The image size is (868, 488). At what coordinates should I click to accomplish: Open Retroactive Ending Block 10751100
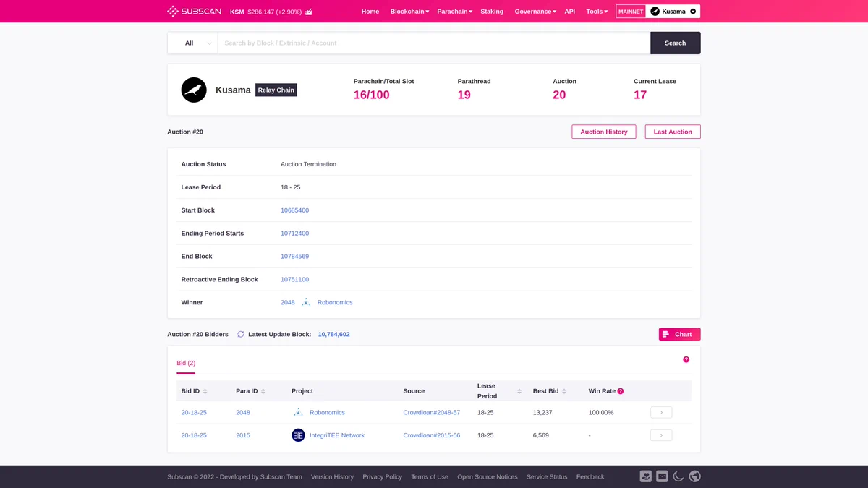(x=294, y=280)
